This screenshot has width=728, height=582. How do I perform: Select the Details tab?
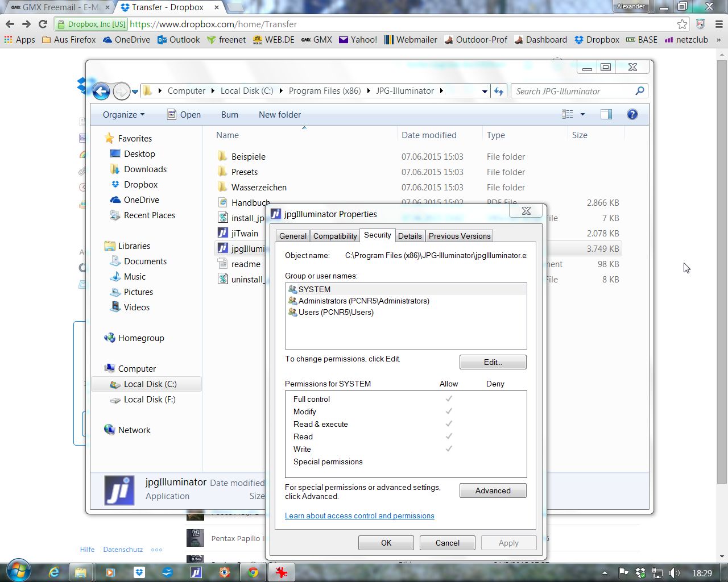tap(409, 236)
